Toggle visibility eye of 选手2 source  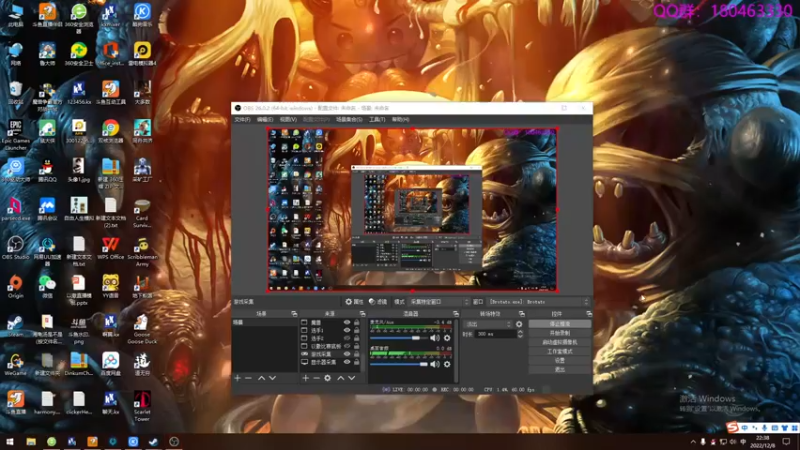(x=347, y=338)
